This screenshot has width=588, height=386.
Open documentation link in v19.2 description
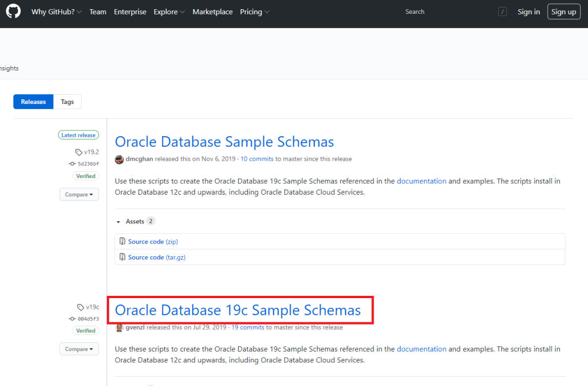click(421, 181)
